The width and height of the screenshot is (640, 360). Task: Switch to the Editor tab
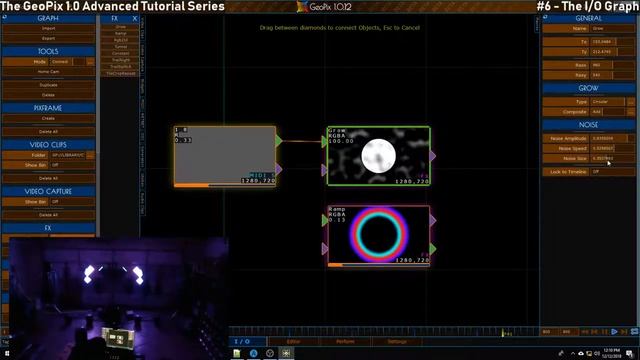tap(293, 341)
